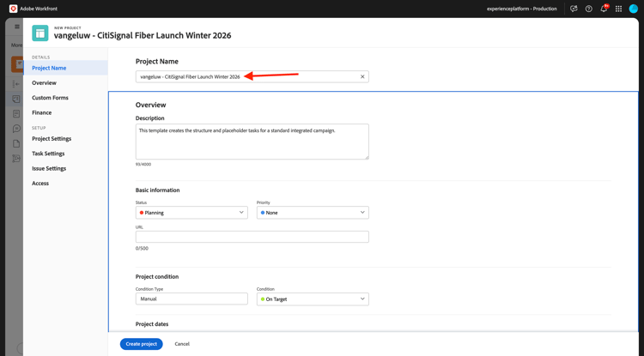Viewport: 644px width, 356px height.
Task: Open Task Settings in the sidebar
Action: pyautogui.click(x=48, y=154)
